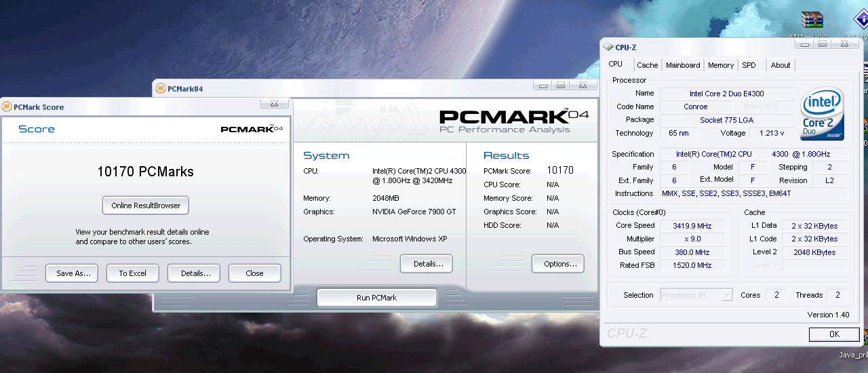The image size is (868, 373).
Task: Click the Multiplier value x 9.0
Action: pyautogui.click(x=692, y=239)
